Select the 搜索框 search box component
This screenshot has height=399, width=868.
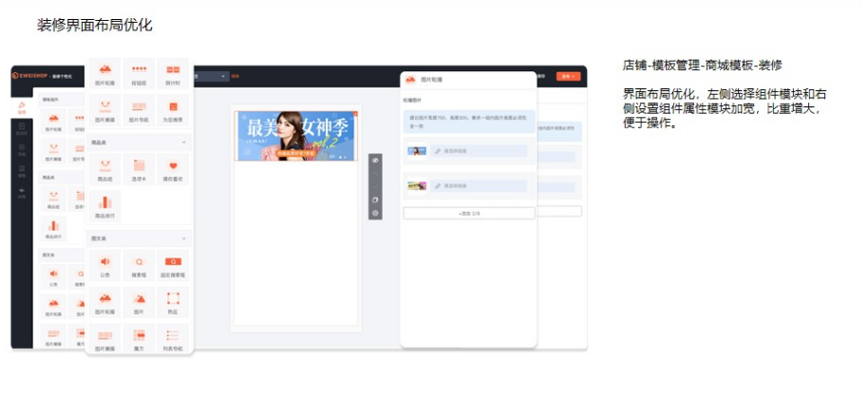tap(139, 266)
